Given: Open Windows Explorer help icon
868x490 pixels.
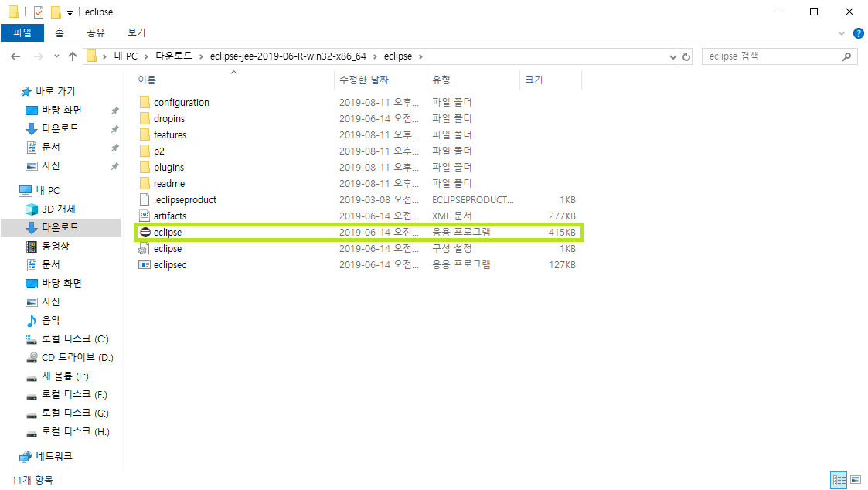Looking at the screenshot, I should (859, 33).
